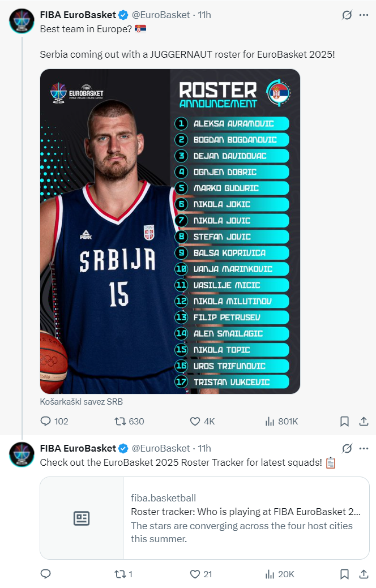The image size is (376, 588).
Task: Open the Serbia roster announcement image
Action: click(170, 231)
